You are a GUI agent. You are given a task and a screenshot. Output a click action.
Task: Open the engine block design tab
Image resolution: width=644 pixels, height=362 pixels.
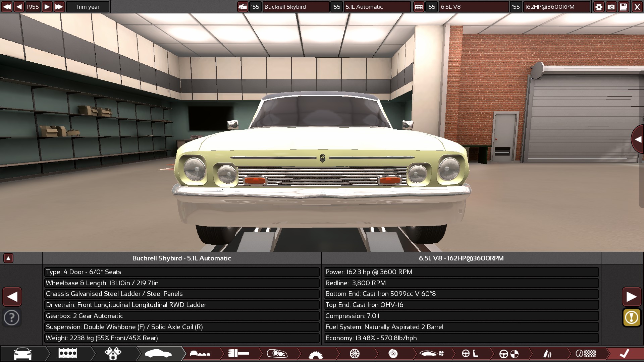pos(67,354)
